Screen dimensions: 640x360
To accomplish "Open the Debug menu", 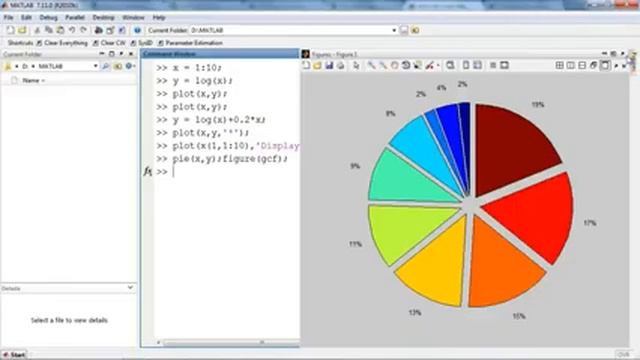I will tap(48, 18).
